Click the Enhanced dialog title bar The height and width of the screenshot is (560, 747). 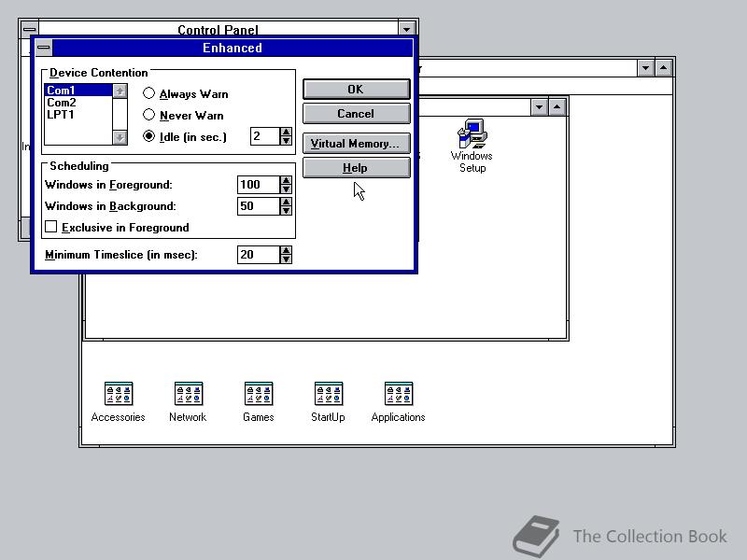coord(233,48)
